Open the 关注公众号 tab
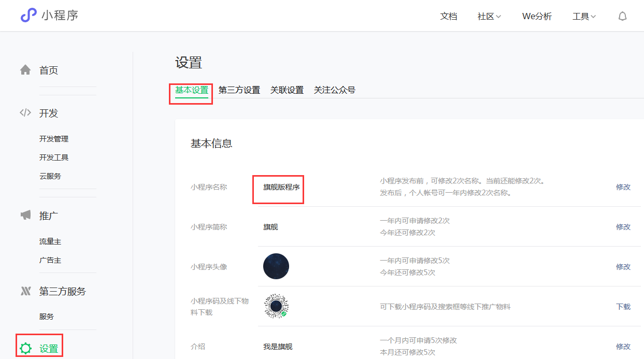The image size is (644, 359). pyautogui.click(x=334, y=90)
